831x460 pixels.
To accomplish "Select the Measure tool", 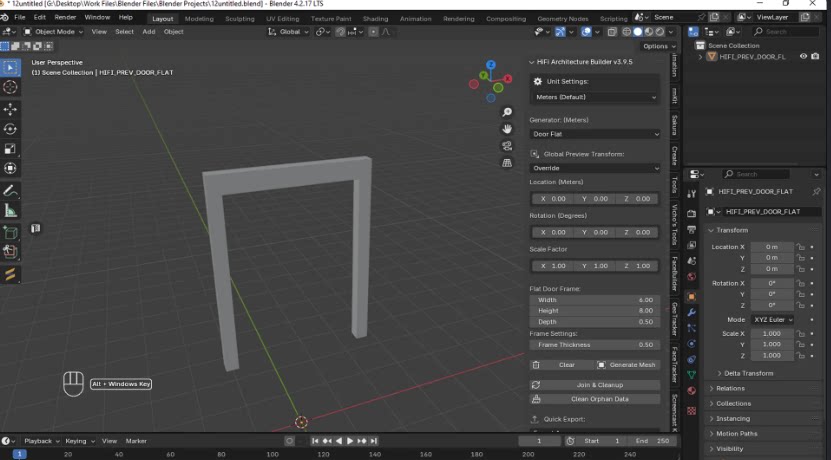I will tap(10, 211).
